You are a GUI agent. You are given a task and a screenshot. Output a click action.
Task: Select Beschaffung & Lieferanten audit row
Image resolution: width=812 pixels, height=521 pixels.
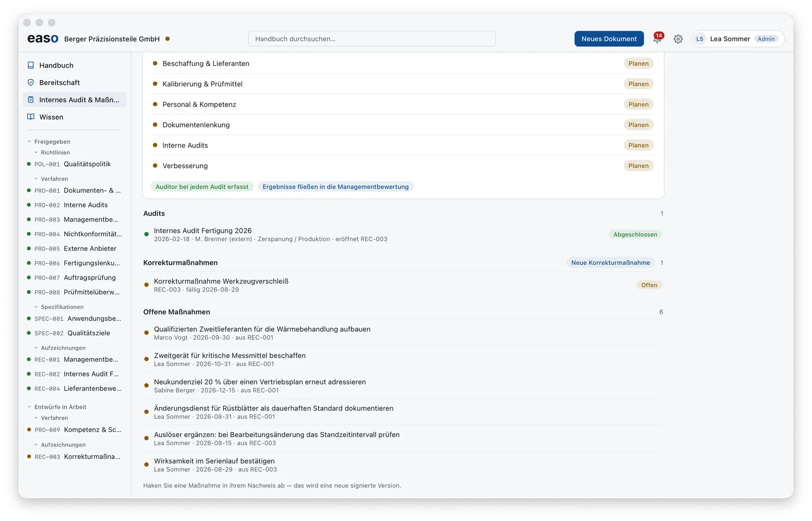(x=403, y=63)
